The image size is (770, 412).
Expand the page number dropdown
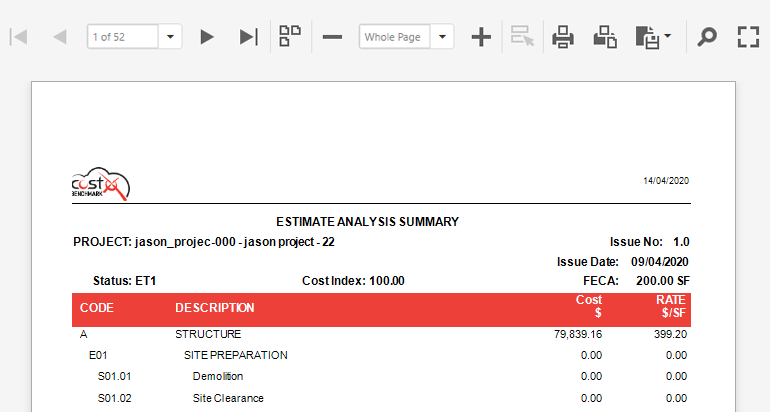pos(170,37)
